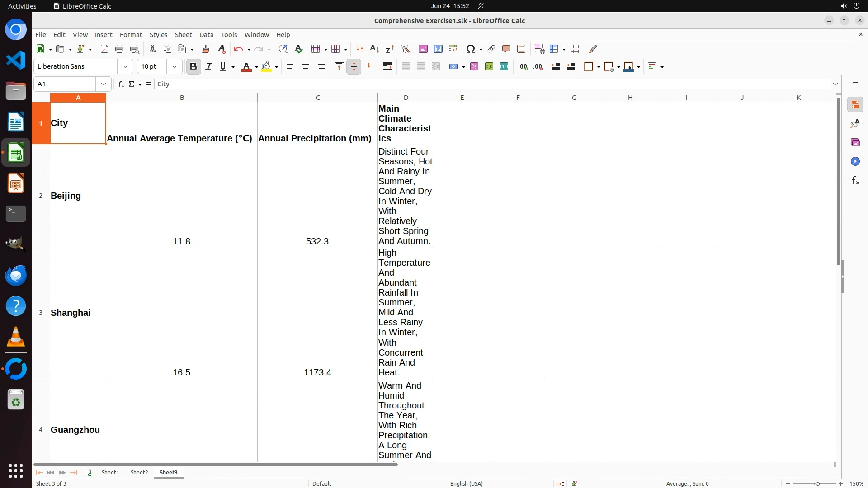Image resolution: width=868 pixels, height=488 pixels.
Task: Switch to the Sheet1 tab
Action: [x=110, y=472]
